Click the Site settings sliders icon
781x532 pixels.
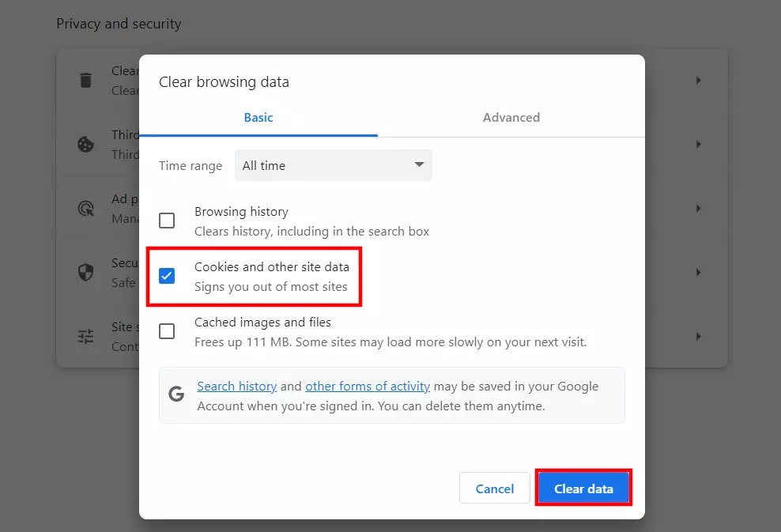(x=85, y=336)
